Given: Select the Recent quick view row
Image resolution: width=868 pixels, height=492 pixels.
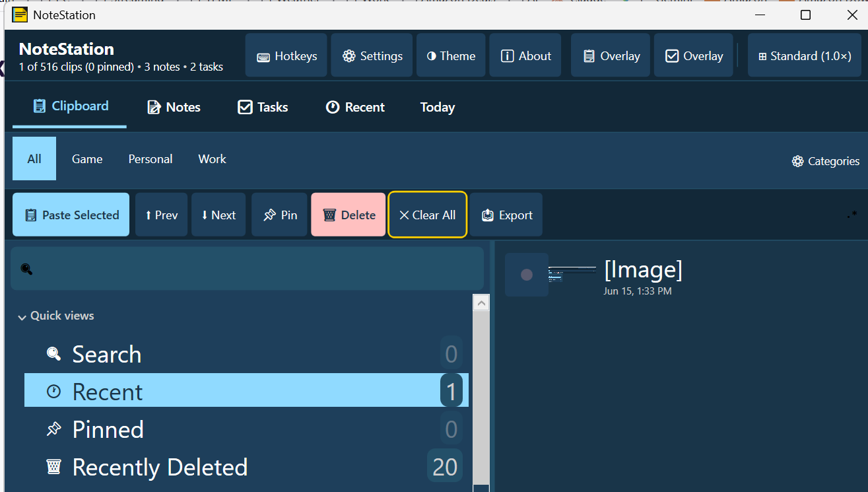Looking at the screenshot, I should 246,390.
